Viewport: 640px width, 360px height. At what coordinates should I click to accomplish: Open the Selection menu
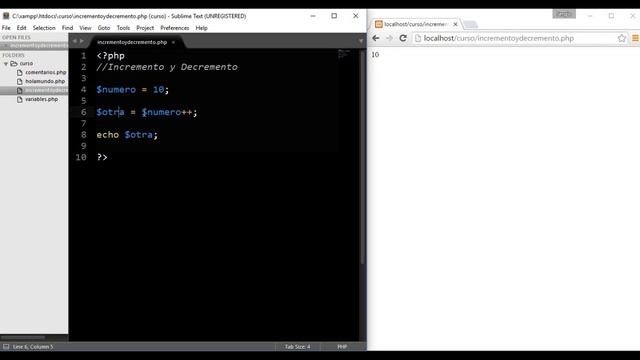pos(44,28)
